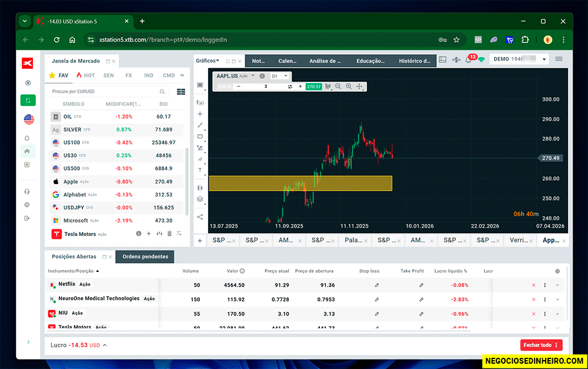Open positions table settings gear
This screenshot has width=588, height=369.
click(x=557, y=271)
